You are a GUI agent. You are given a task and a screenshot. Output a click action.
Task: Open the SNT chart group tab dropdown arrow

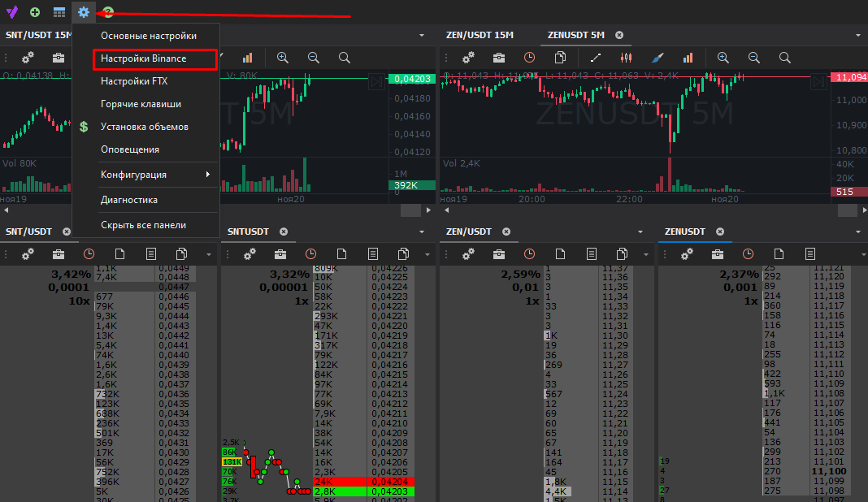click(x=422, y=36)
